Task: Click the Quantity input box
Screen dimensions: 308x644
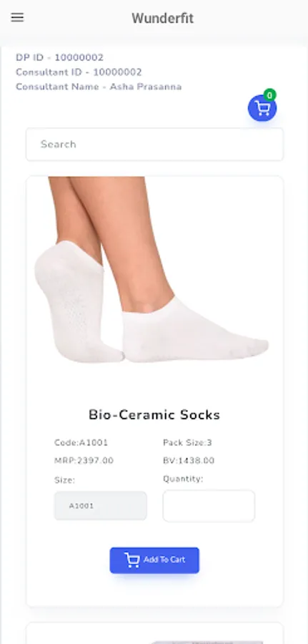Action: [209, 506]
